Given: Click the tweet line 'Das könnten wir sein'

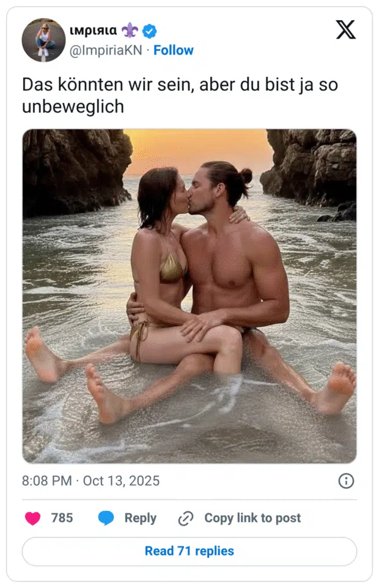Looking at the screenshot, I should (x=108, y=84).
